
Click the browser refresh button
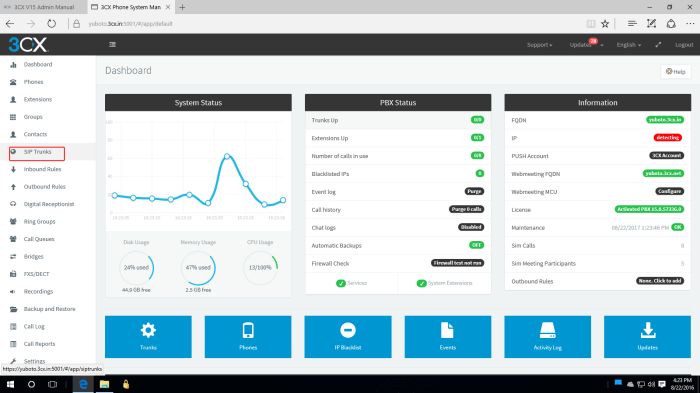pyautogui.click(x=52, y=24)
